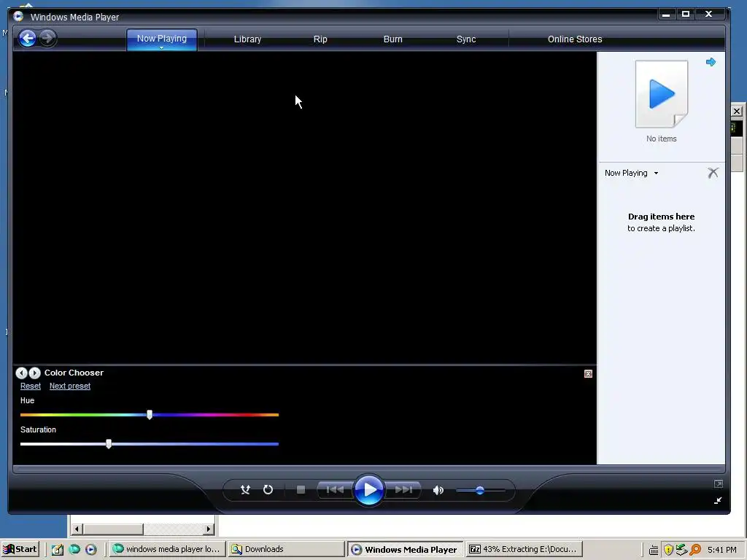Click the volume slider knob
Image resolution: width=747 pixels, height=560 pixels.
[480, 490]
